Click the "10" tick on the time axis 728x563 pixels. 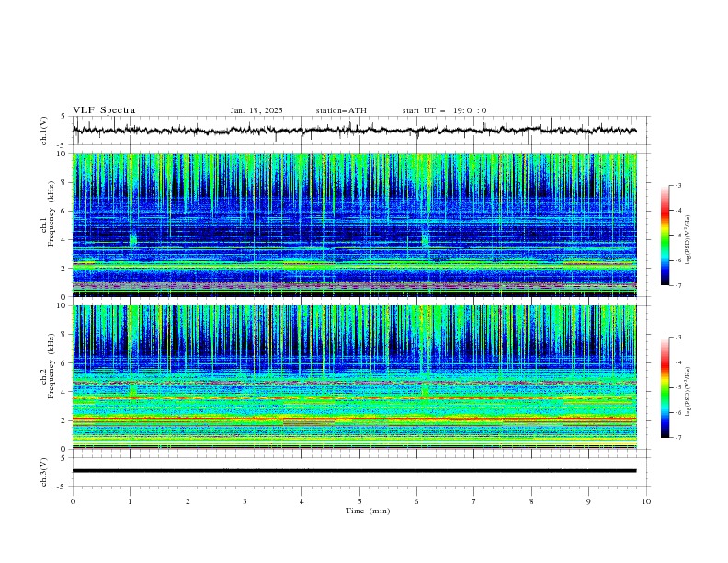click(646, 501)
